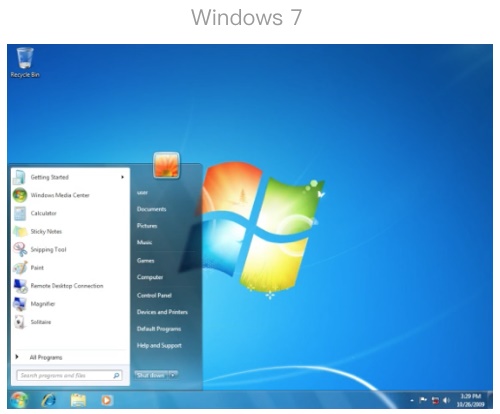Open Windows Explorer folder on taskbar
500x414 pixels.
[78, 400]
